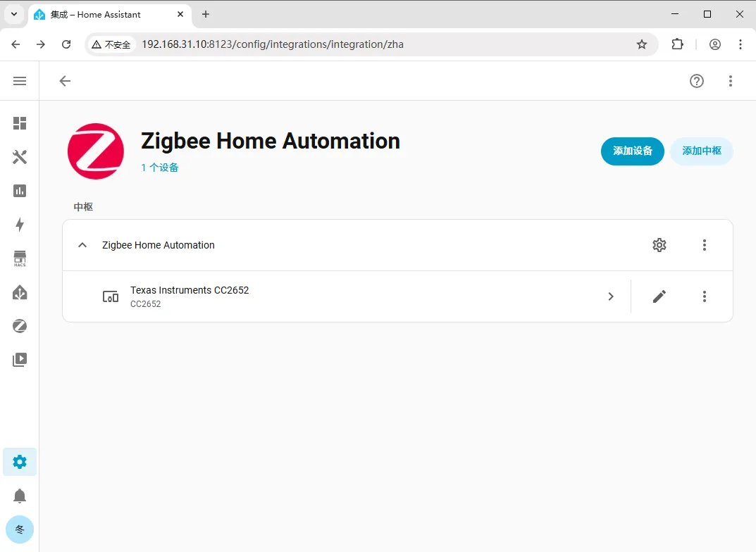Open the Zigbee Z sidebar icon
The image size is (756, 552).
pos(20,326)
